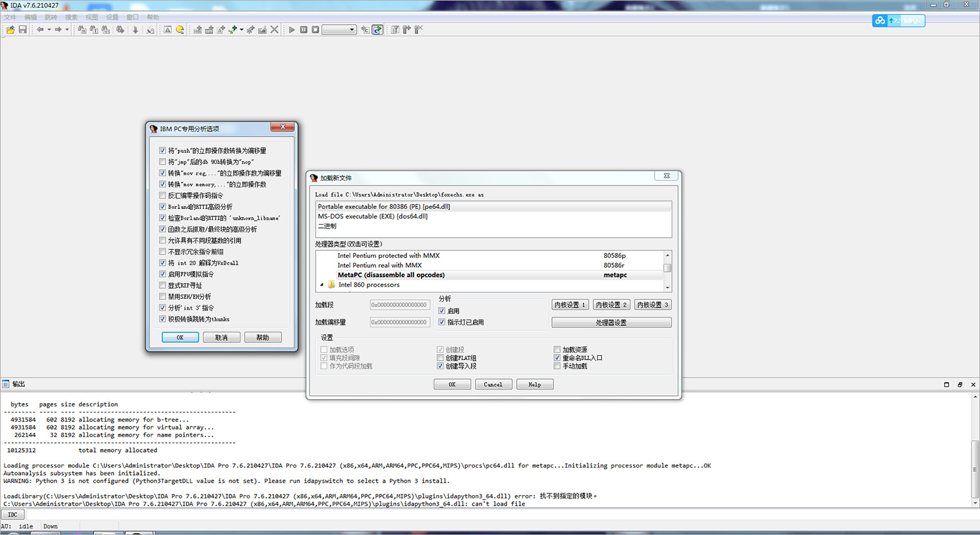The height and width of the screenshot is (535, 980).
Task: Enable the 反汇编零操作码指令 checkbox
Action: click(x=163, y=195)
